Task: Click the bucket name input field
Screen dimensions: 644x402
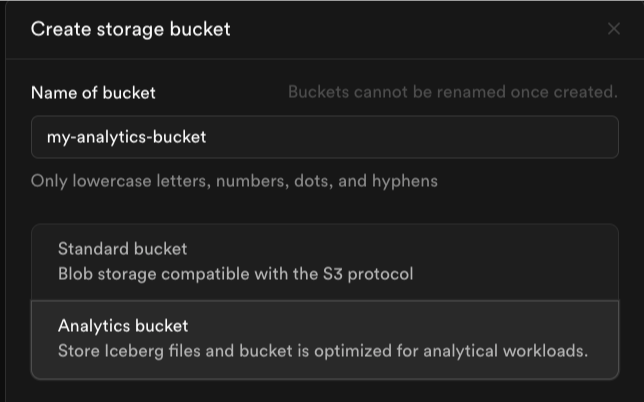Action: [x=324, y=137]
